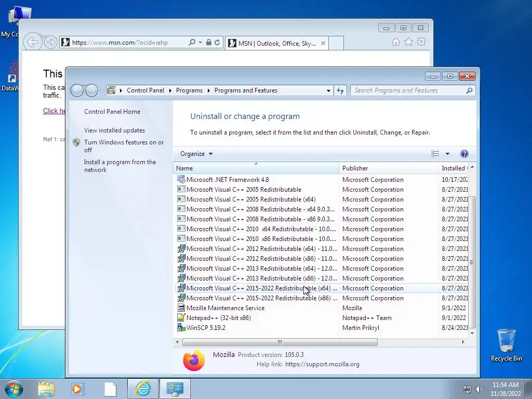Screen dimensions: 532x399
Task: Click vertical scrollbar thumb in program list
Action: pyautogui.click(x=472, y=262)
